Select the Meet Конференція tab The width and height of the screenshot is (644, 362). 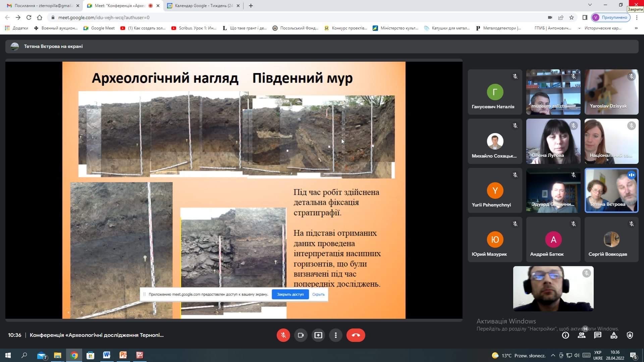click(122, 6)
